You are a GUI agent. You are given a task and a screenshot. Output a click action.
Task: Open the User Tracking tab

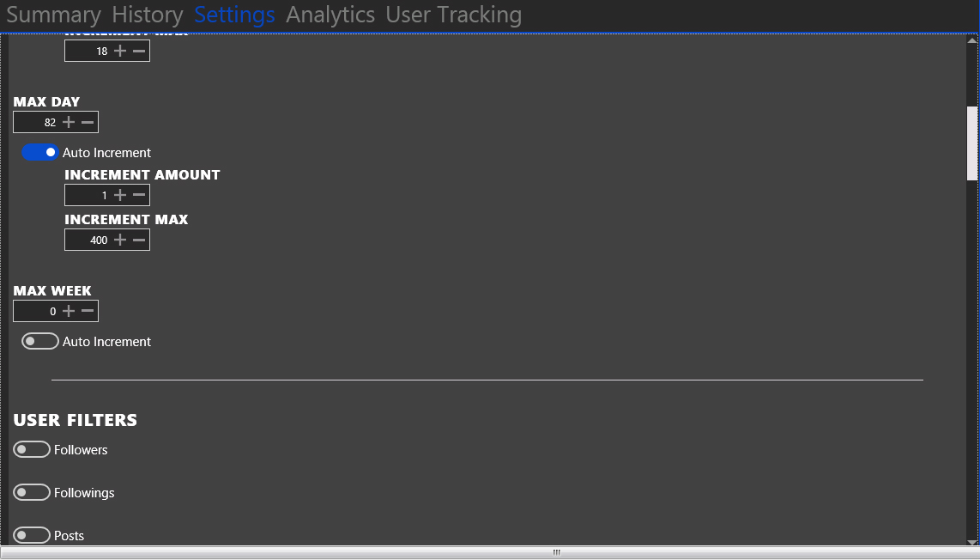click(x=454, y=15)
